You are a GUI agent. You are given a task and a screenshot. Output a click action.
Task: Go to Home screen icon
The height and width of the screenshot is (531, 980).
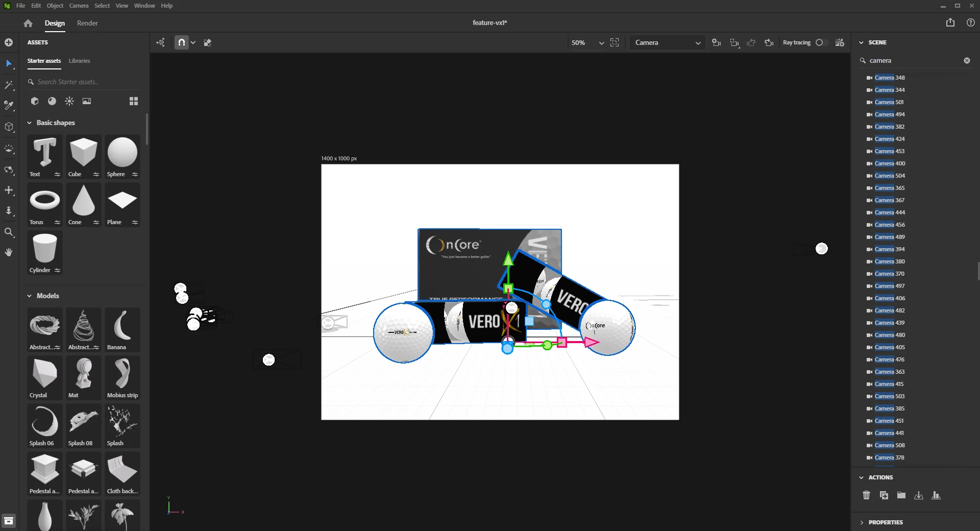click(x=28, y=23)
